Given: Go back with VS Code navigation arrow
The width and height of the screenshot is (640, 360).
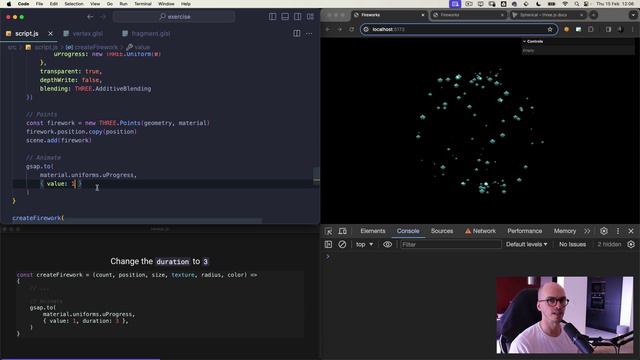Looking at the screenshot, I should tap(90, 17).
